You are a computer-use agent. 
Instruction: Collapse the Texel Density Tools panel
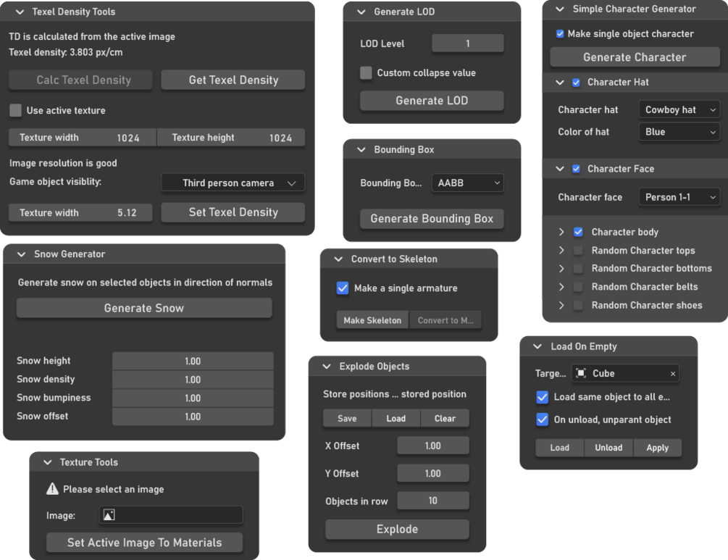pos(20,12)
